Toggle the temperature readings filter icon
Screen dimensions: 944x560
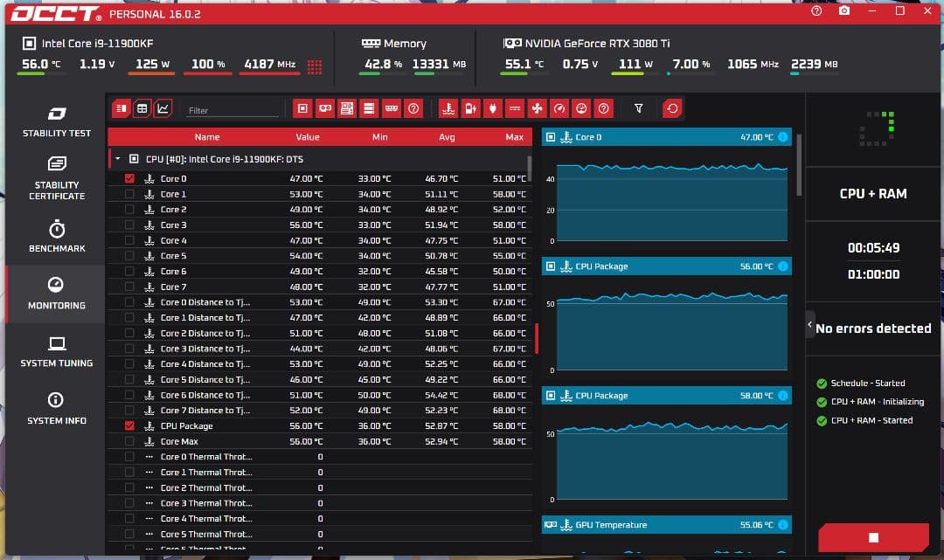(448, 109)
